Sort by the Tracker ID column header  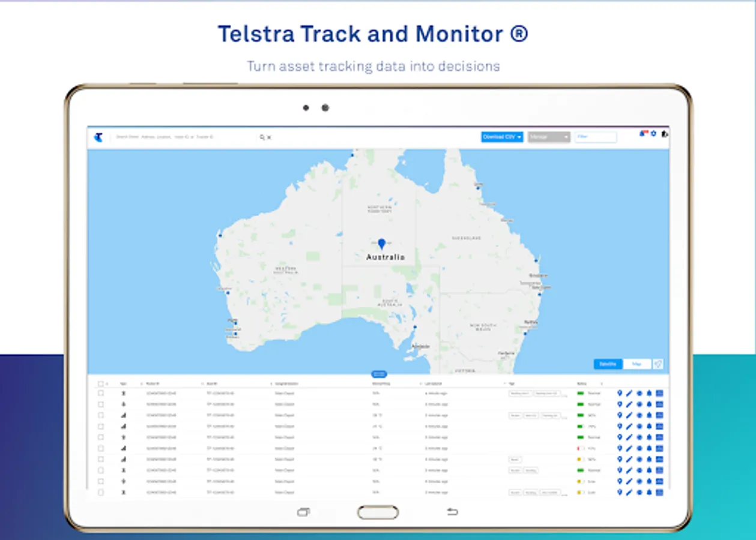click(x=153, y=383)
